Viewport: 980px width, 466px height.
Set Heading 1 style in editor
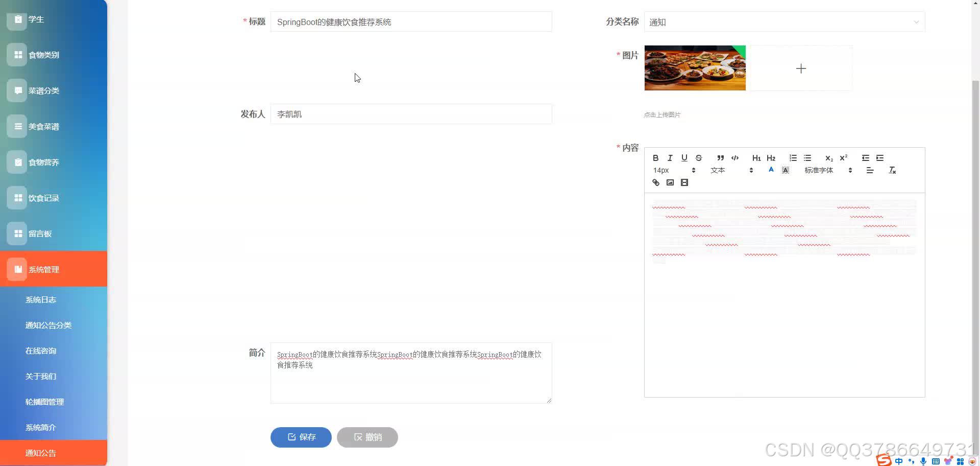756,158
